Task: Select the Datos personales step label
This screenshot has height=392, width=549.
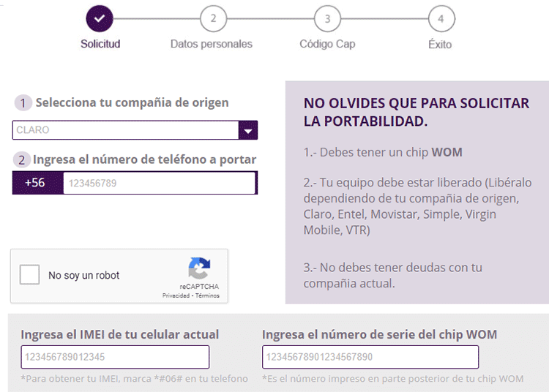Action: 211,44
